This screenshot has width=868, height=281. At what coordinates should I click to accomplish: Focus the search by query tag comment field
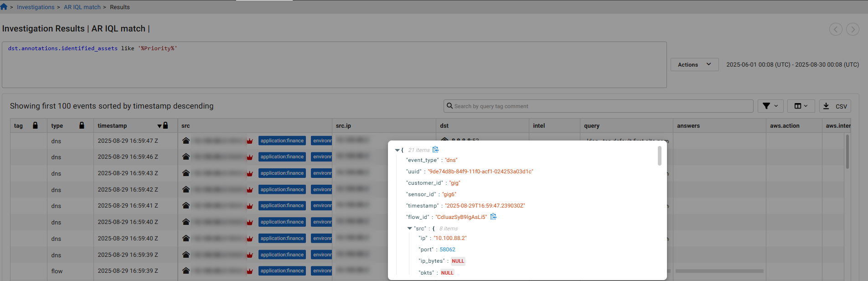[598, 106]
